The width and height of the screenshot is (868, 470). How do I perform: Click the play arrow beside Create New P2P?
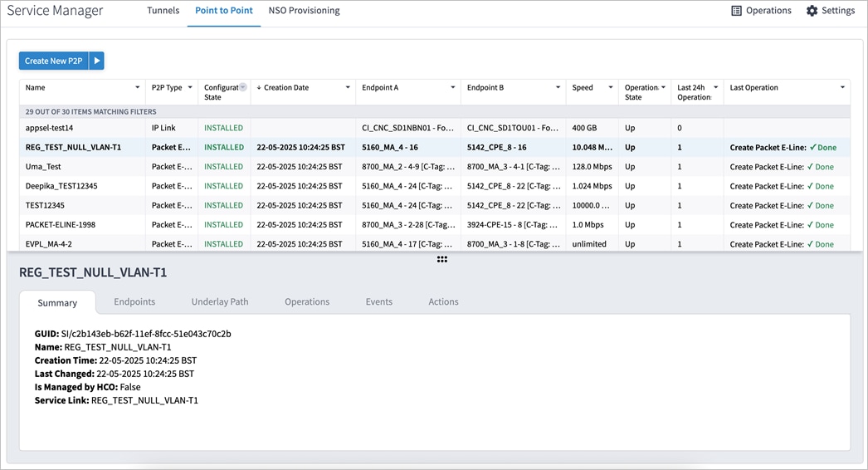[x=97, y=61]
